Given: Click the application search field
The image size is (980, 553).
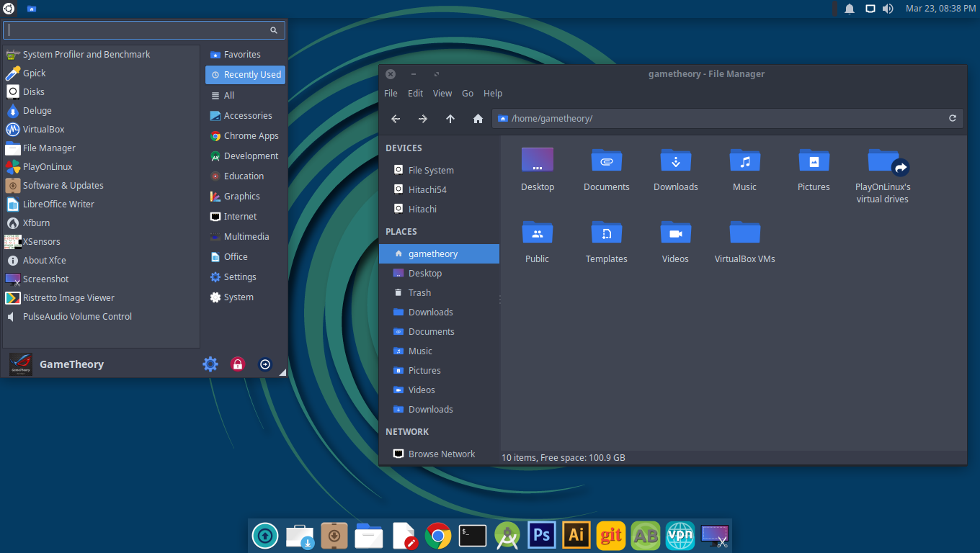Looking at the screenshot, I should [137, 30].
